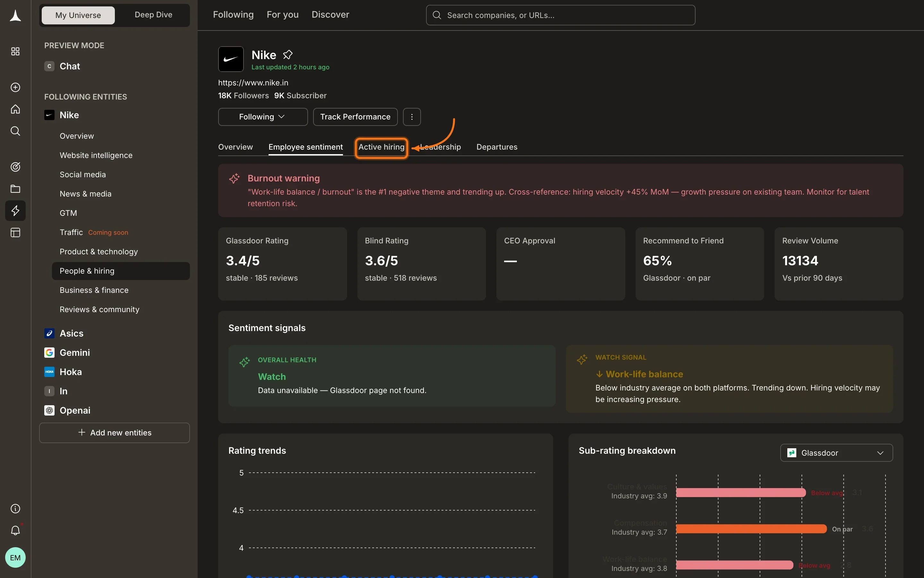Click the Nike logo thumbnail in header
The height and width of the screenshot is (578, 924).
click(x=231, y=59)
